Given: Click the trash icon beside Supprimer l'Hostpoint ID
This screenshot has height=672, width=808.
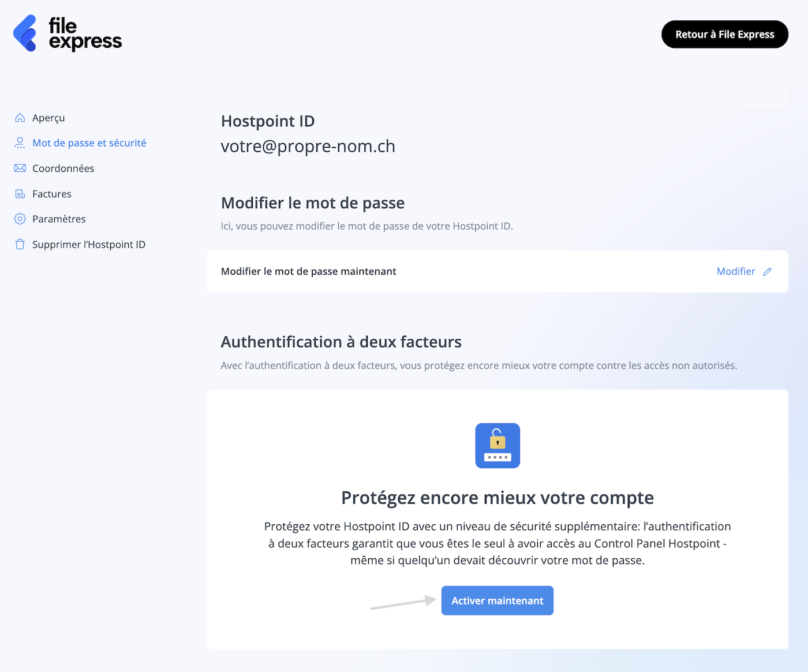Looking at the screenshot, I should pyautogui.click(x=20, y=244).
